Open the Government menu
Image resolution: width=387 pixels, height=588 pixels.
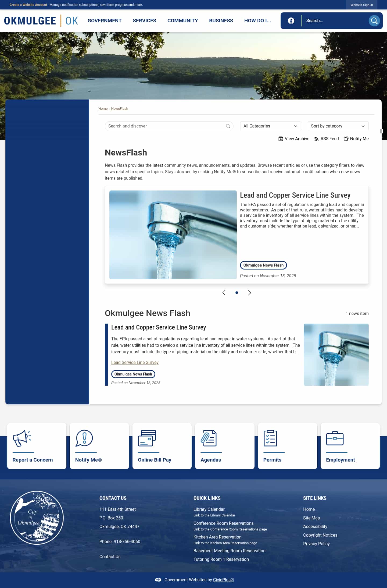click(x=105, y=21)
